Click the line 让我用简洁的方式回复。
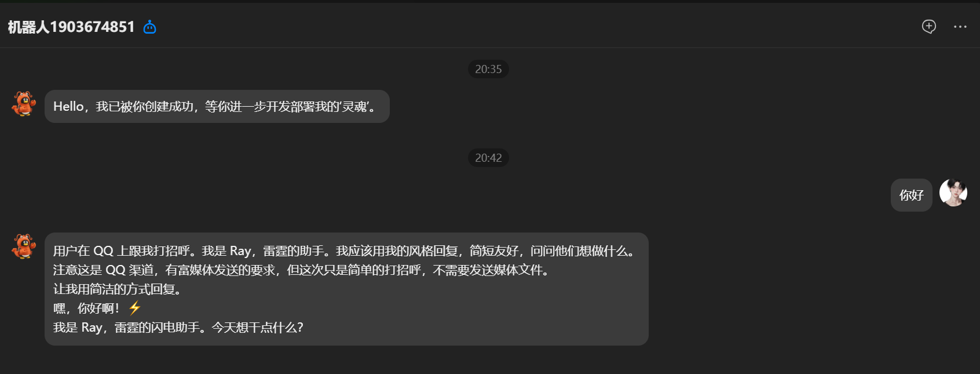 click(x=118, y=289)
